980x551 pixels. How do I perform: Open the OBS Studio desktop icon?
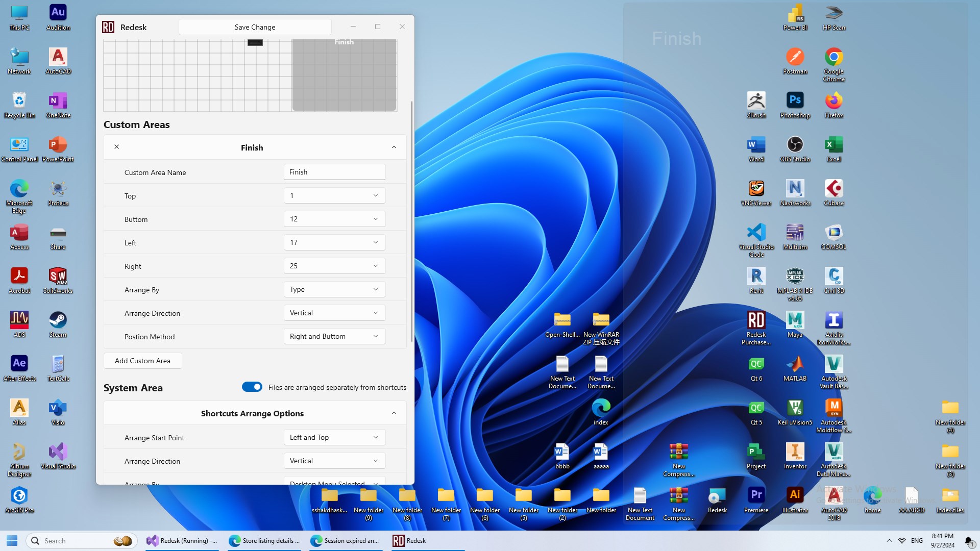pyautogui.click(x=795, y=148)
